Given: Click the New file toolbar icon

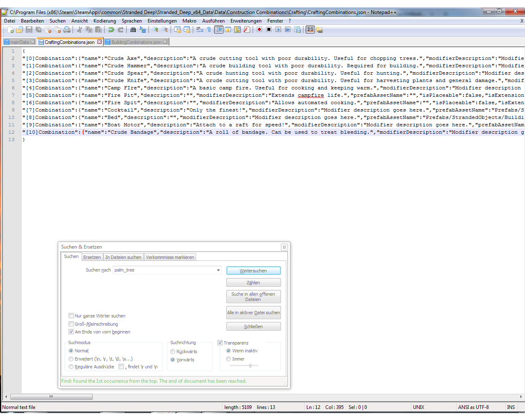Looking at the screenshot, I should coord(10,30).
